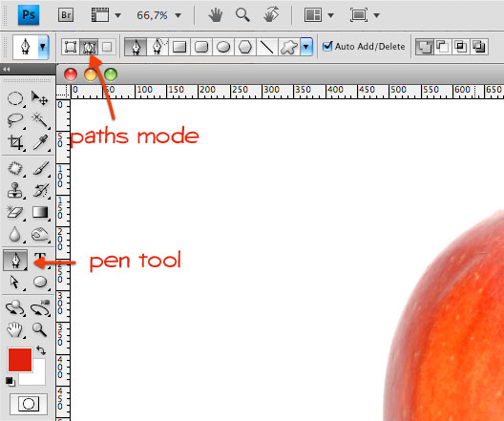Swap foreground and background colors arrow

[x=41, y=350]
